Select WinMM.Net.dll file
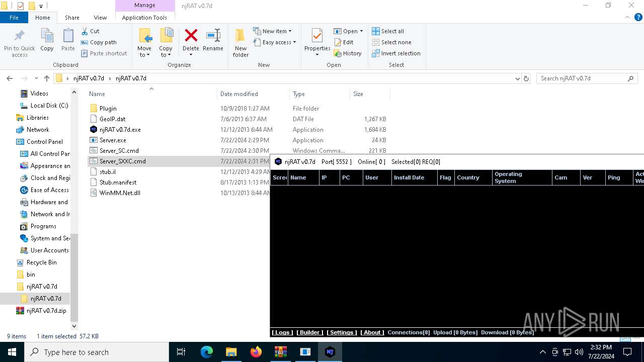This screenshot has width=644, height=362. click(120, 193)
